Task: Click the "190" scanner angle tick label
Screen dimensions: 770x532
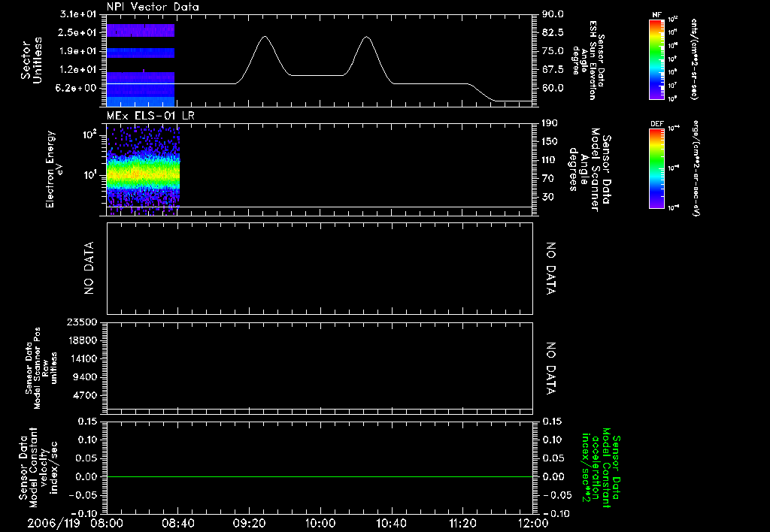Action: click(x=550, y=123)
